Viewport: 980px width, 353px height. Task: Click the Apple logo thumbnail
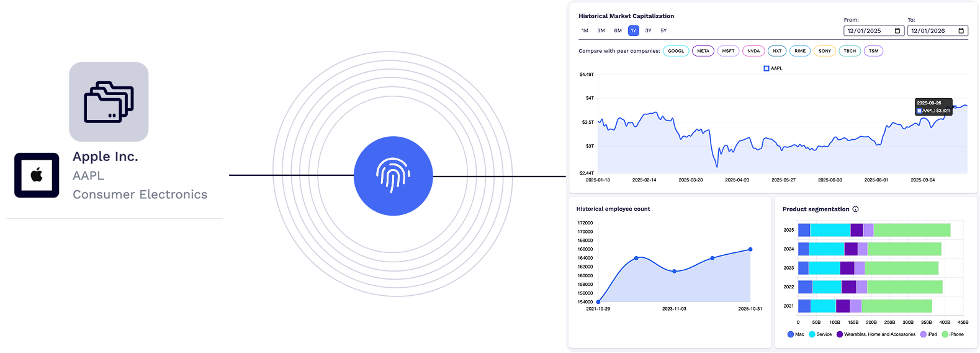click(37, 175)
